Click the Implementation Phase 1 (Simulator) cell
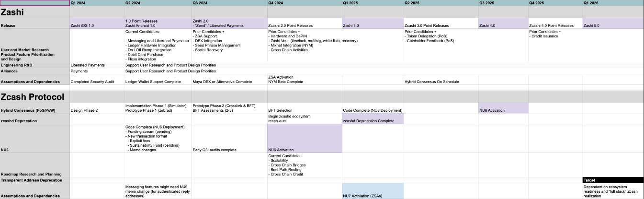This screenshot has width=644, height=199. pyautogui.click(x=158, y=108)
